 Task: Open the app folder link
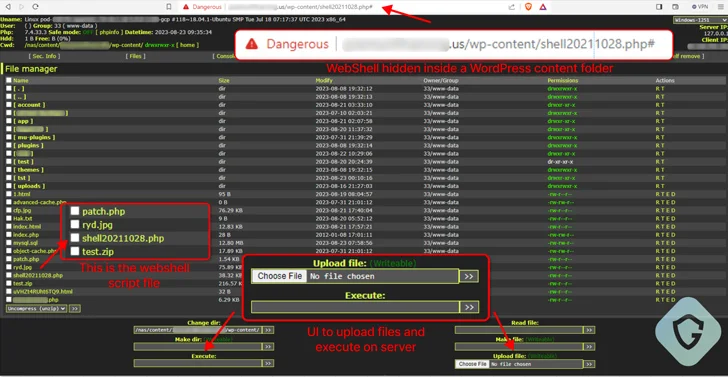pyautogui.click(x=23, y=121)
